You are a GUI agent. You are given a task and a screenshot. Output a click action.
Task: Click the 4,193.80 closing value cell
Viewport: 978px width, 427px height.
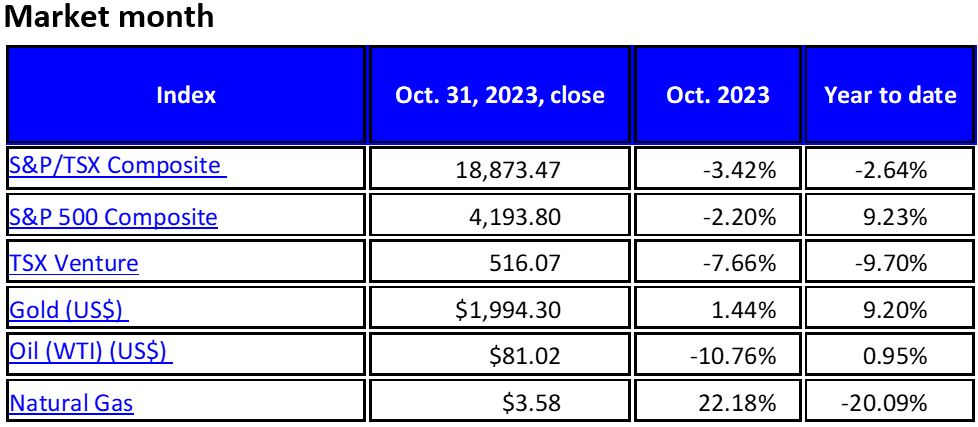click(500, 217)
